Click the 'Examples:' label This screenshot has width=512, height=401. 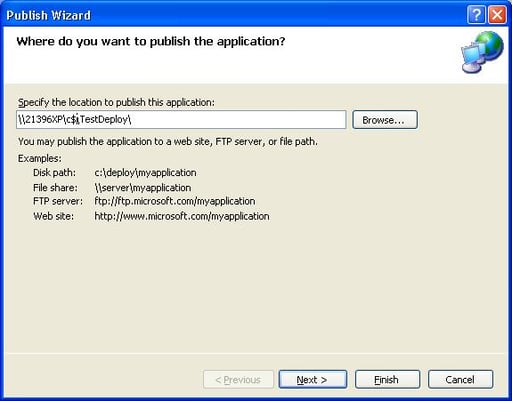point(40,158)
